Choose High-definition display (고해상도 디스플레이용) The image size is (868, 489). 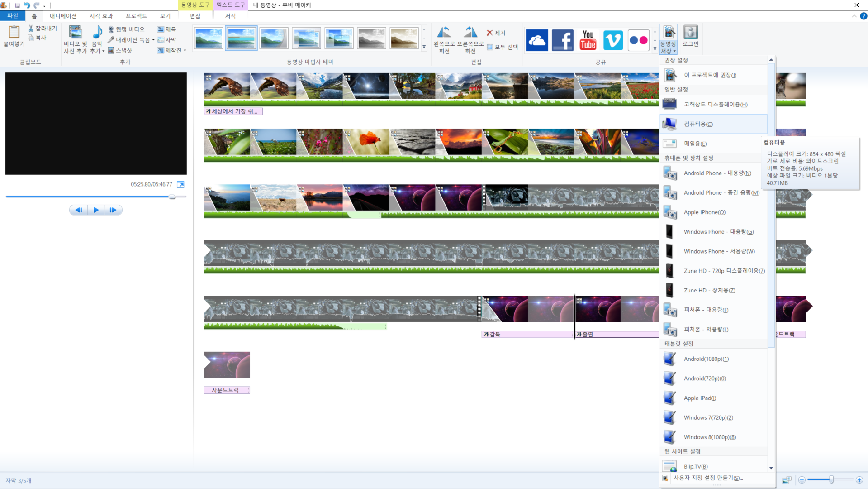[x=714, y=105]
